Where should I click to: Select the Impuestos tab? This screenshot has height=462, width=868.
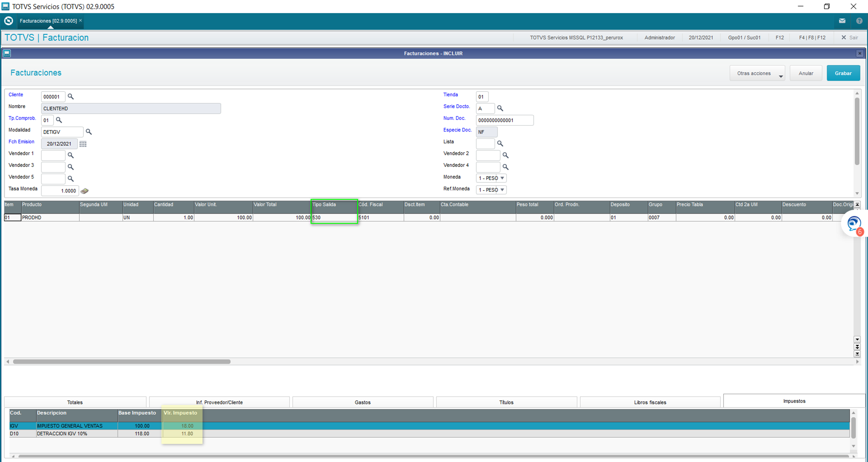794,401
